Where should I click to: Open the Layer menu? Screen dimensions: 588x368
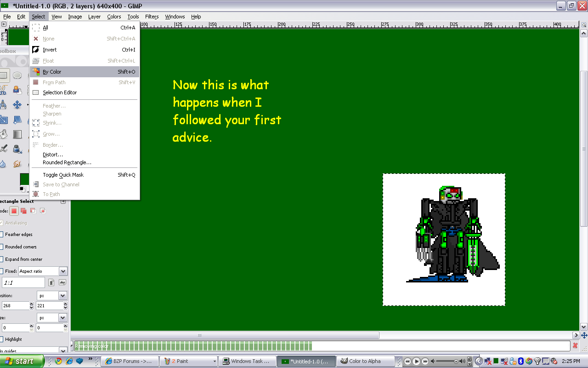pos(94,17)
